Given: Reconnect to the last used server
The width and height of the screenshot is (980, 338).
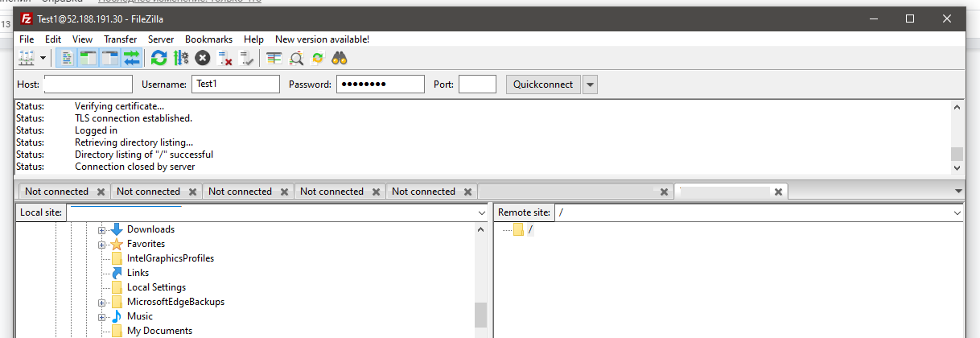Looking at the screenshot, I should [x=246, y=58].
